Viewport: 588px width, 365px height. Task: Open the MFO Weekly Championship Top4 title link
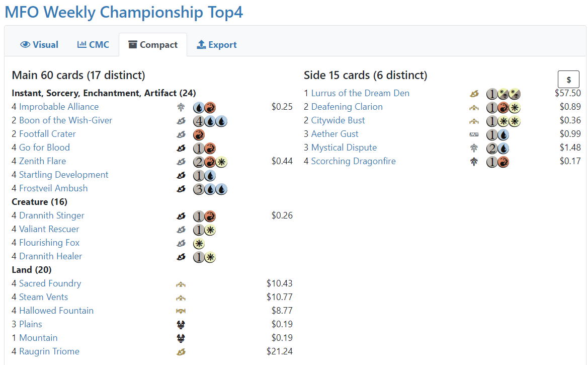pyautogui.click(x=124, y=12)
